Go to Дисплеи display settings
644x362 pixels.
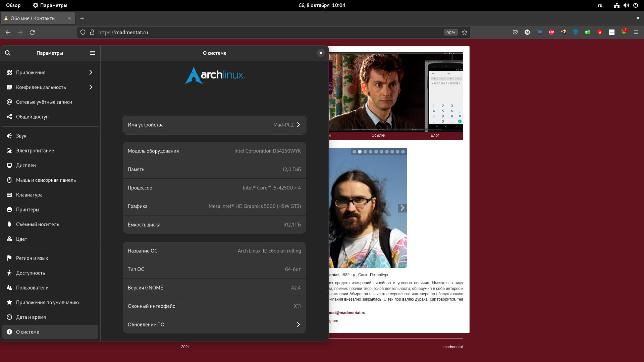point(50,165)
